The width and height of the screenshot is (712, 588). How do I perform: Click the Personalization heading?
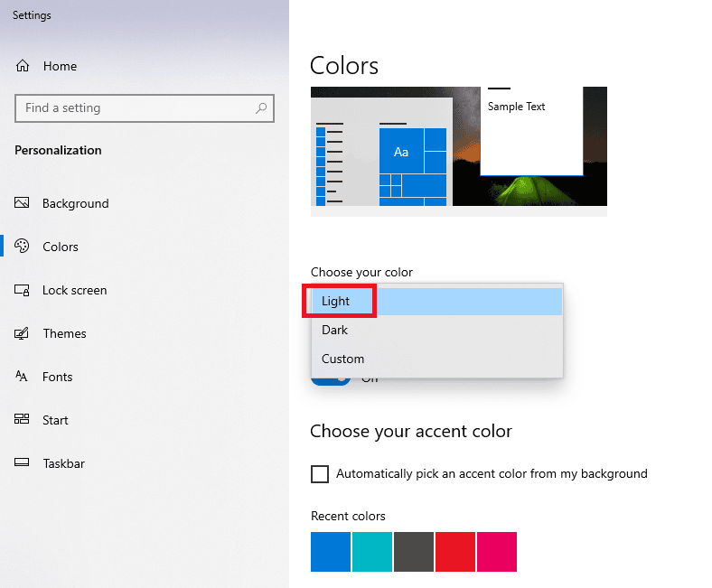pos(58,150)
